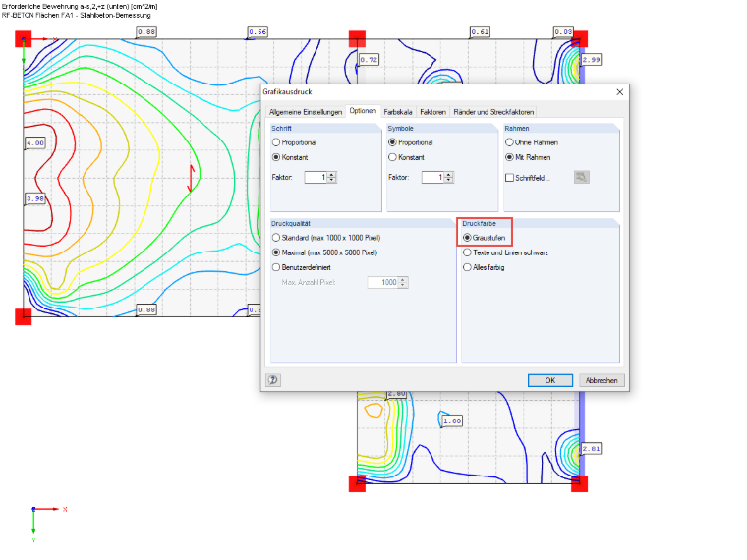The image size is (747, 560).
Task: Click the Schrift Faktor input field
Action: point(316,177)
